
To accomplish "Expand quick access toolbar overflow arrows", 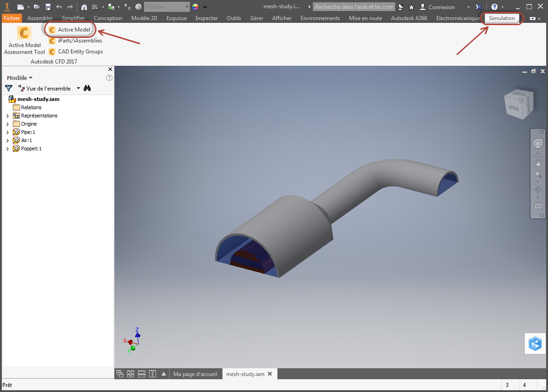I will tap(205, 7).
